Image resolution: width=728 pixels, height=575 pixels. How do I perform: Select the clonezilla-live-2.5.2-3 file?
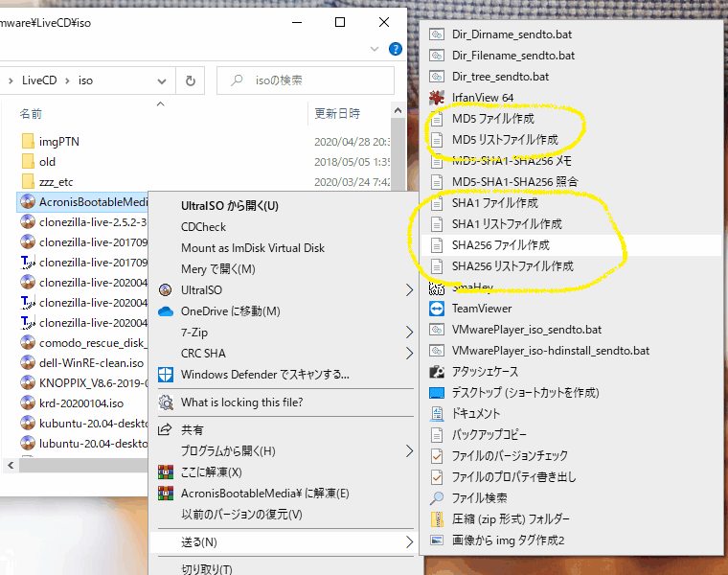(93, 222)
